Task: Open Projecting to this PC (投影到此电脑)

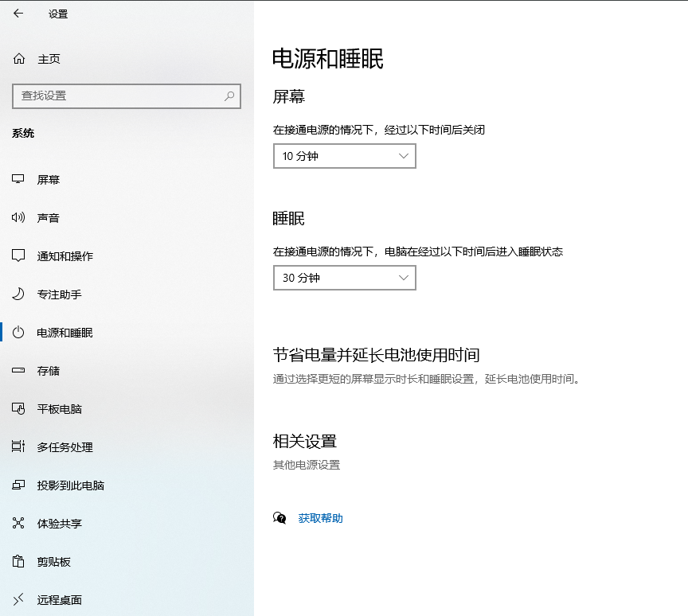Action: point(70,485)
